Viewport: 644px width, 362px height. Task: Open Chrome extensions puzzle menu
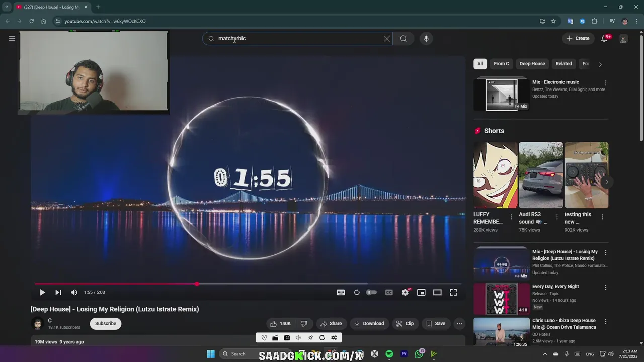tap(595, 21)
